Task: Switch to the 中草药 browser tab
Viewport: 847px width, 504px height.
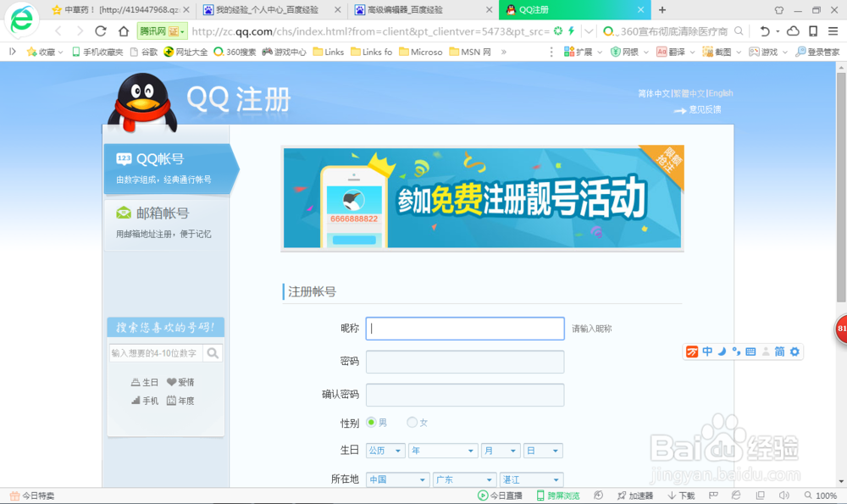Action: [120, 9]
